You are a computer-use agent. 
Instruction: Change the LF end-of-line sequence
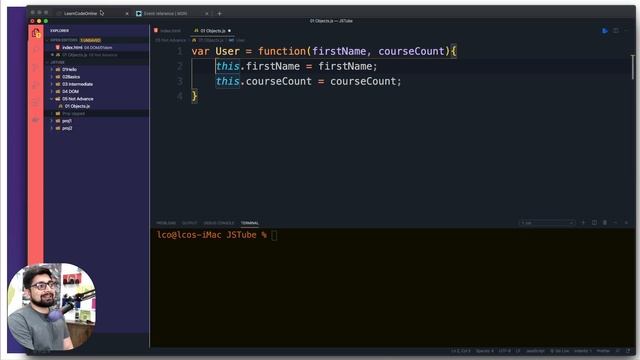(x=518, y=351)
